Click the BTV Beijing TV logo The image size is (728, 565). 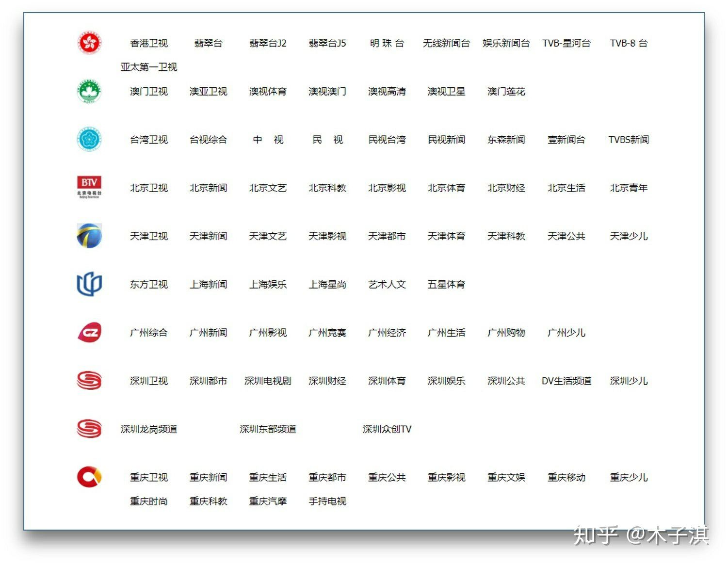89,188
